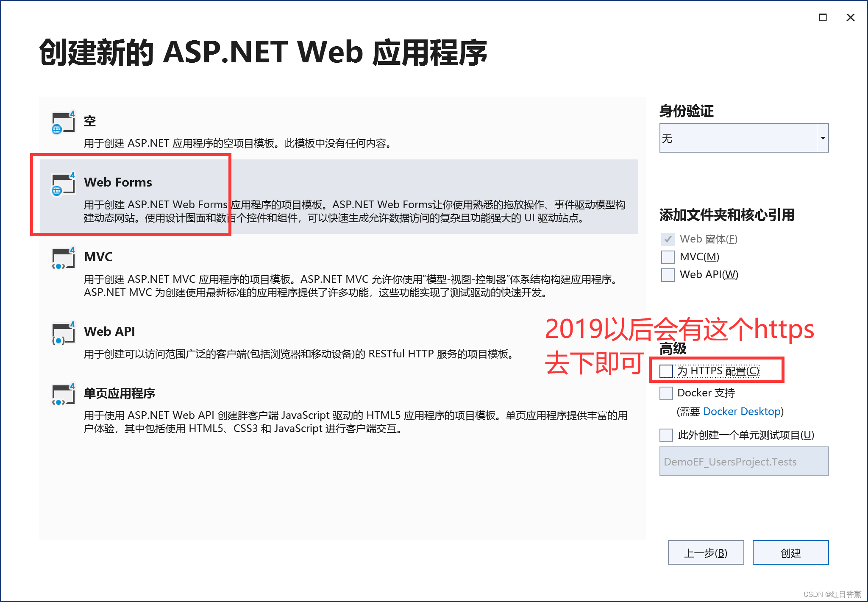Open the authentication (身份验证) dropdown arrow
The image size is (868, 602).
click(x=823, y=138)
